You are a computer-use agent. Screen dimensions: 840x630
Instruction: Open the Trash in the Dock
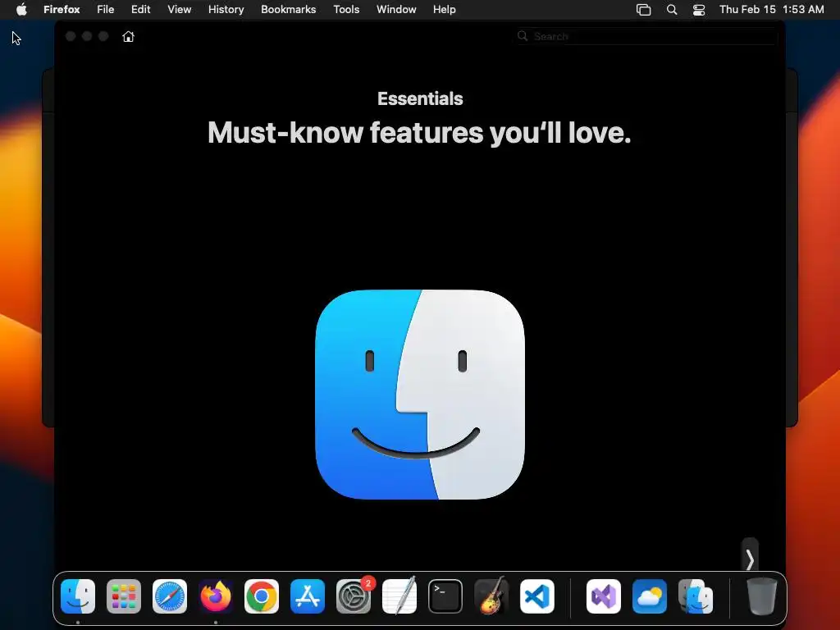762,596
